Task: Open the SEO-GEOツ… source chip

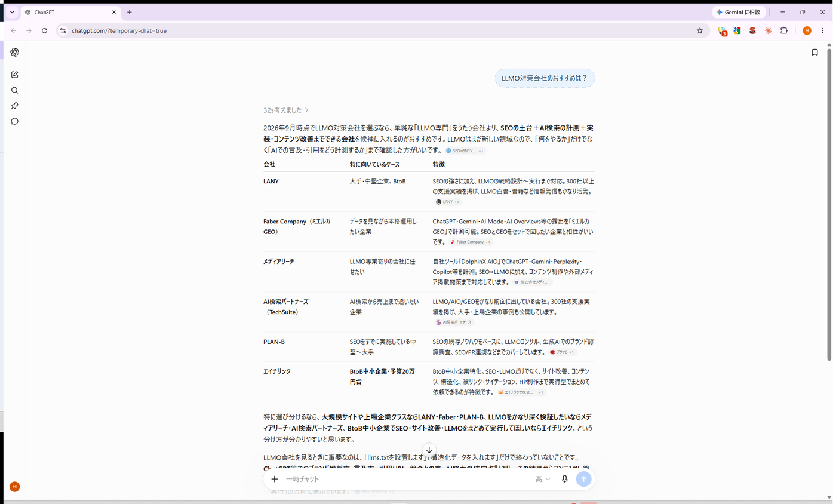Action: [x=466, y=151]
